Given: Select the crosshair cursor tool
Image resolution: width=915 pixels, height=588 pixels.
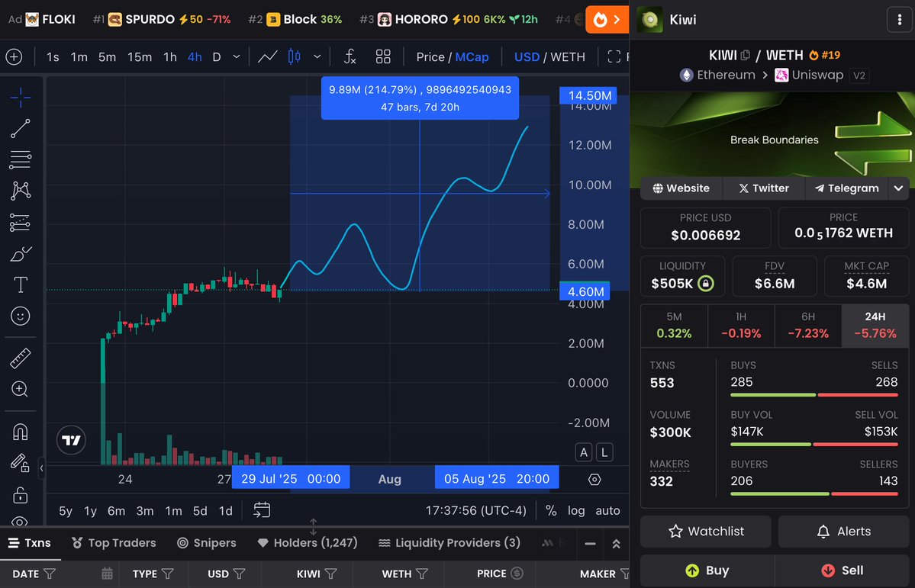Looking at the screenshot, I should point(21,98).
